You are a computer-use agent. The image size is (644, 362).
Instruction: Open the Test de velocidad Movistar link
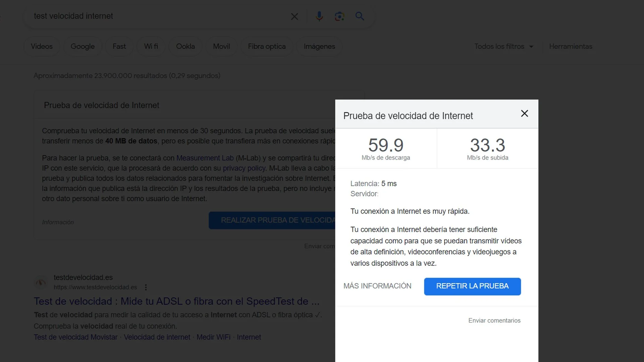click(75, 337)
